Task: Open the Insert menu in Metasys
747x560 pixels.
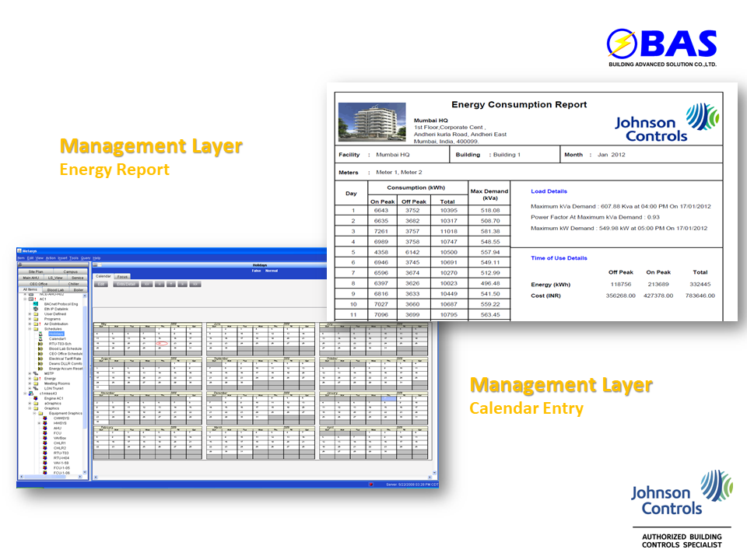Action: 62,258
